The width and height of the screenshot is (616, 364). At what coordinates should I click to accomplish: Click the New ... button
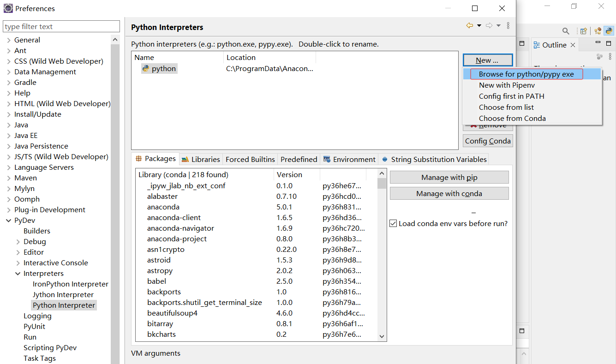tap(488, 60)
